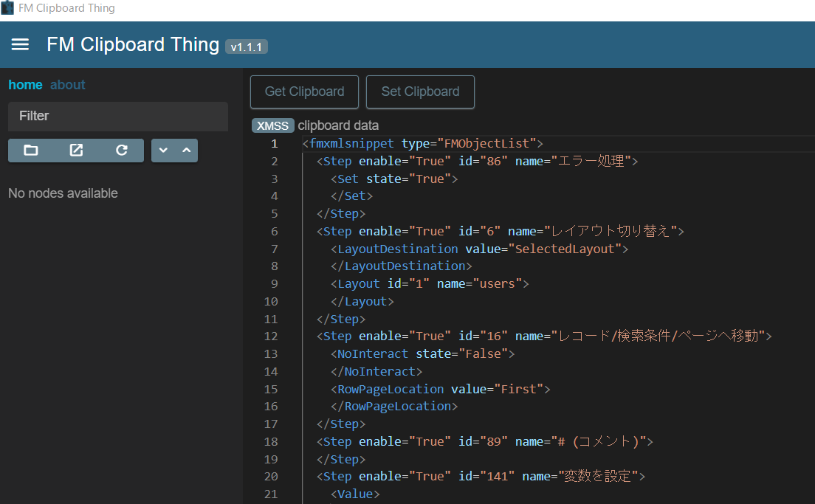Click the folder open icon
This screenshot has width=815, height=504.
coord(31,150)
